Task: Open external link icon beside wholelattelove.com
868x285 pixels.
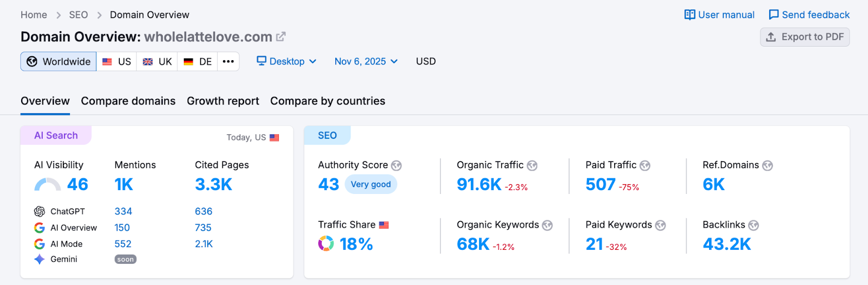Action: tap(280, 37)
